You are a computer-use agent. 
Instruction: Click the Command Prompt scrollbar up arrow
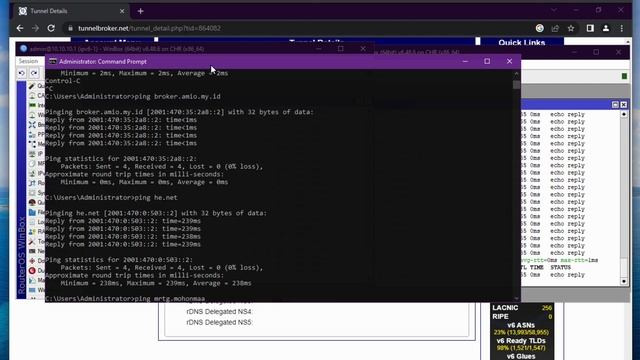click(x=516, y=74)
